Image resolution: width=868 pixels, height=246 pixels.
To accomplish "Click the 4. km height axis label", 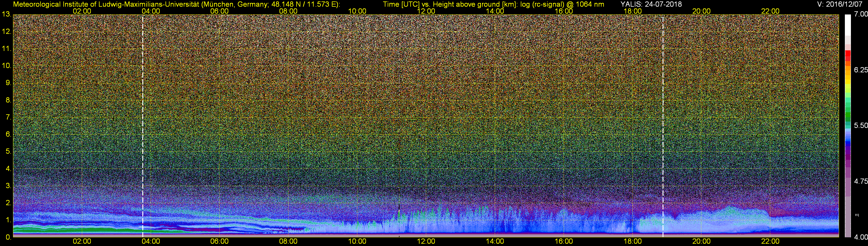I will tap(8, 169).
